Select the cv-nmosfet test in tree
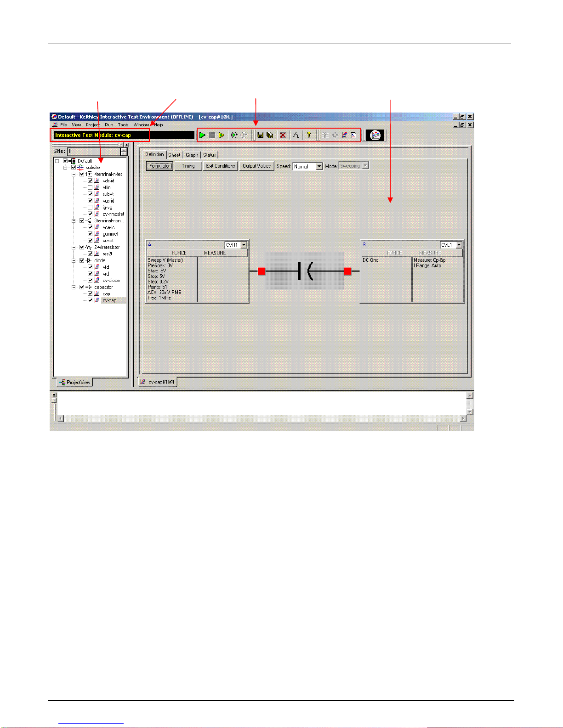Image resolution: width=563 pixels, height=728 pixels. click(x=113, y=214)
